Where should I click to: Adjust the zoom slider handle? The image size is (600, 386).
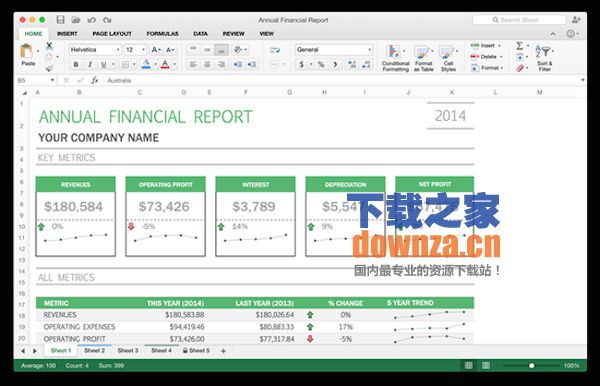[532, 366]
